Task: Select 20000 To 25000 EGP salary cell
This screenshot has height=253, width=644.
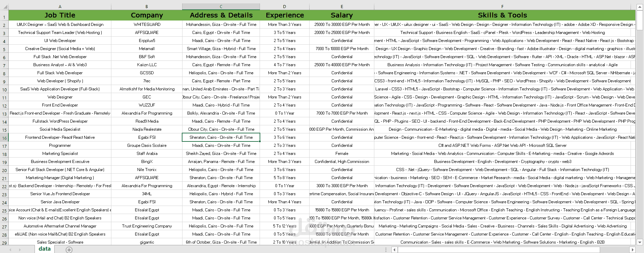Action: click(342, 33)
